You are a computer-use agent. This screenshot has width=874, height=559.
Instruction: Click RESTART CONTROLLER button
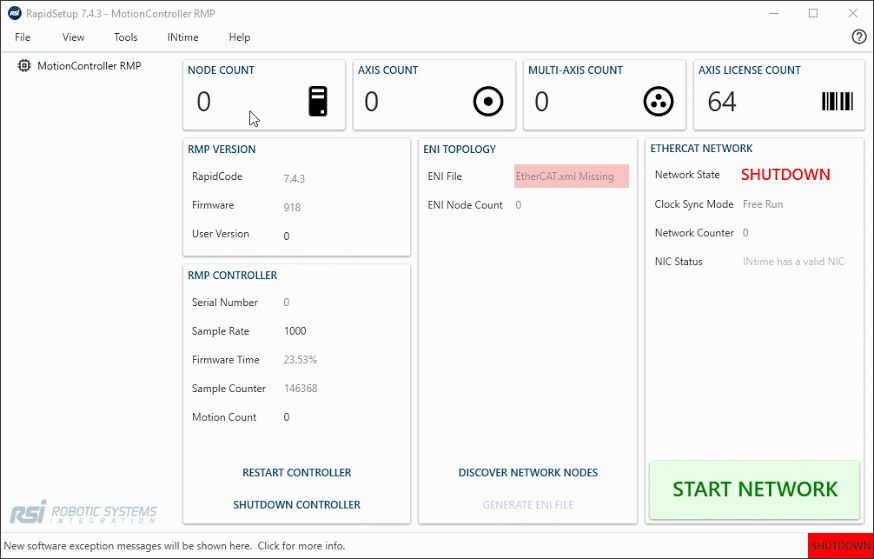click(x=297, y=473)
